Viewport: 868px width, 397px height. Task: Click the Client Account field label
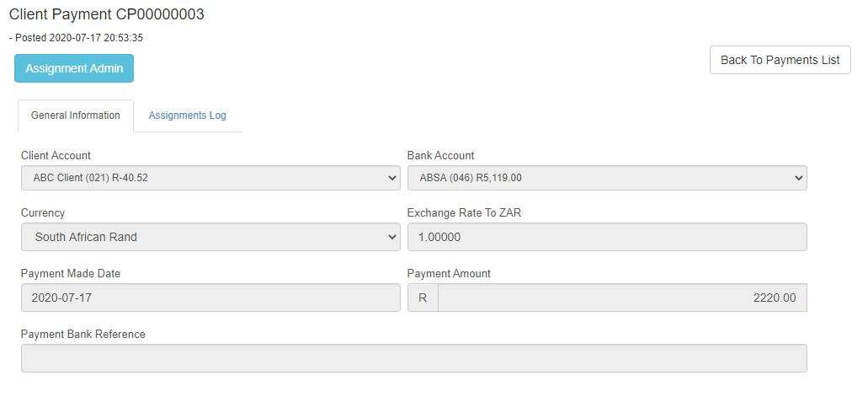click(x=56, y=155)
